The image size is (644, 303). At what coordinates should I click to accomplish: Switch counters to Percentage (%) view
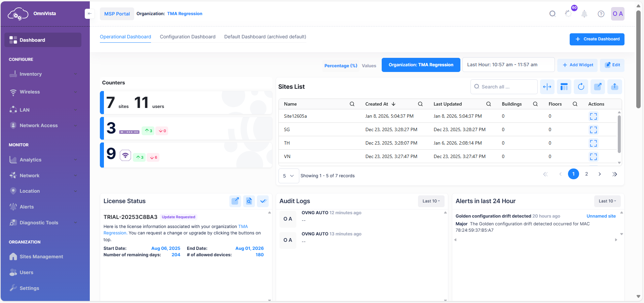(341, 66)
